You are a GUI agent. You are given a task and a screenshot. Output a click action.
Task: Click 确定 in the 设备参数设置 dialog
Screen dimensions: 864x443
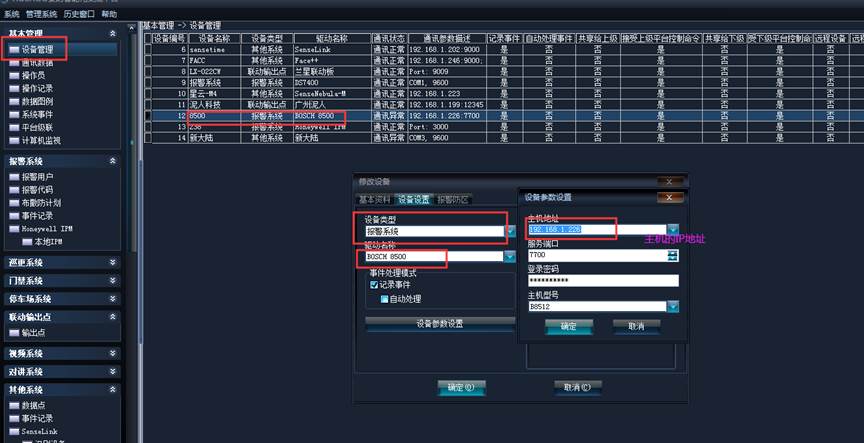[568, 326]
